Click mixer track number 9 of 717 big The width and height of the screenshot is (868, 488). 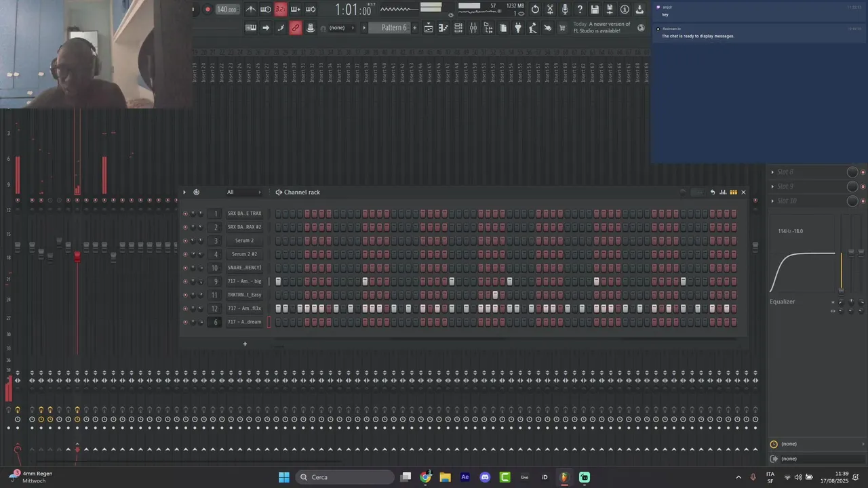coord(216,281)
